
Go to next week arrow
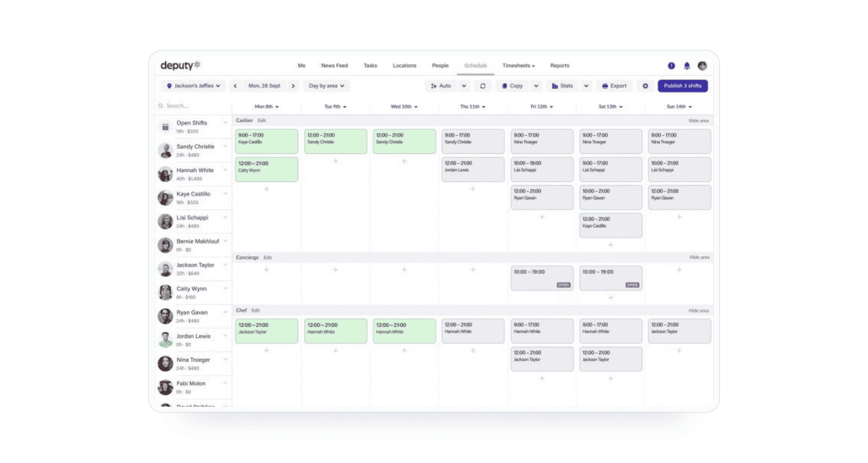coord(293,86)
